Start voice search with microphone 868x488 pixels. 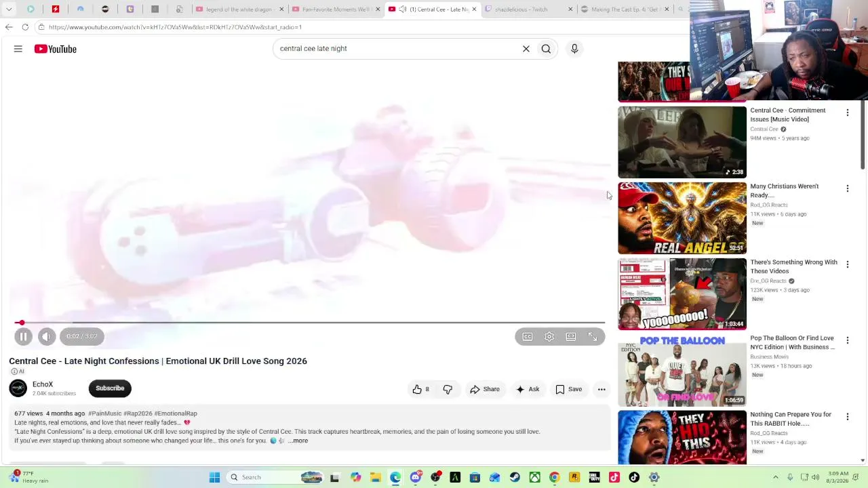[574, 49]
